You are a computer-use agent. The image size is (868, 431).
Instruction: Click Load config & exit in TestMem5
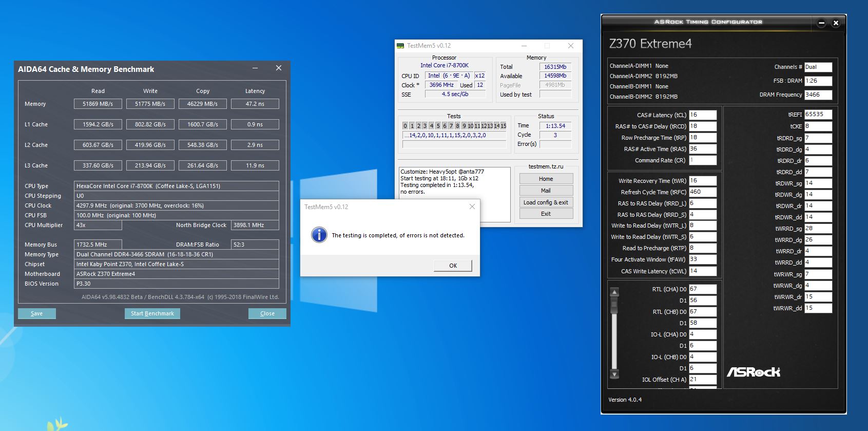pos(546,202)
